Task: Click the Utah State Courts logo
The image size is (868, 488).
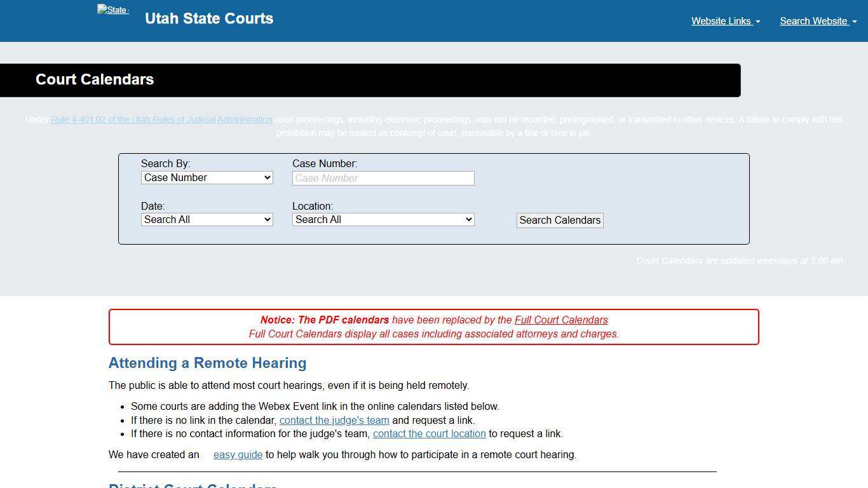Action: coord(112,10)
